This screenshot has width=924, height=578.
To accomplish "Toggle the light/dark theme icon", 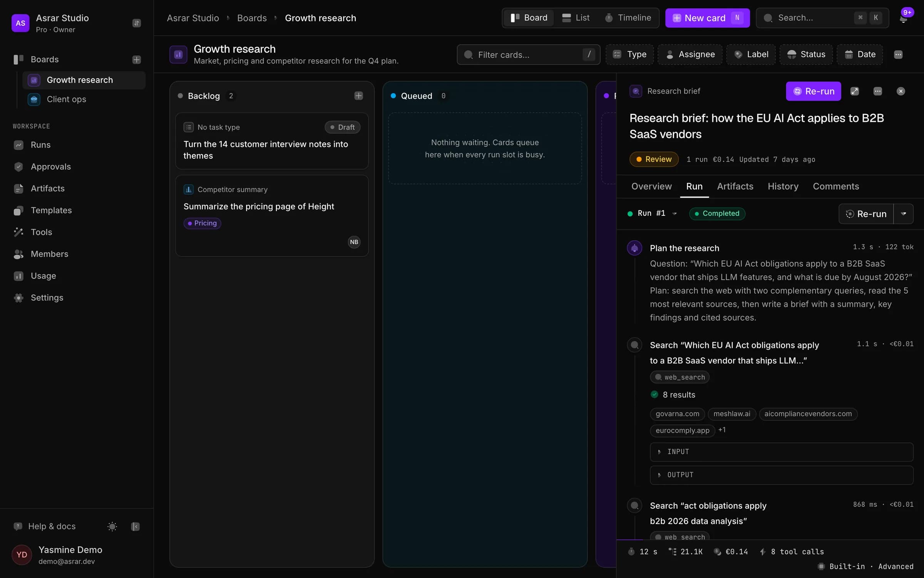I will 112,526.
